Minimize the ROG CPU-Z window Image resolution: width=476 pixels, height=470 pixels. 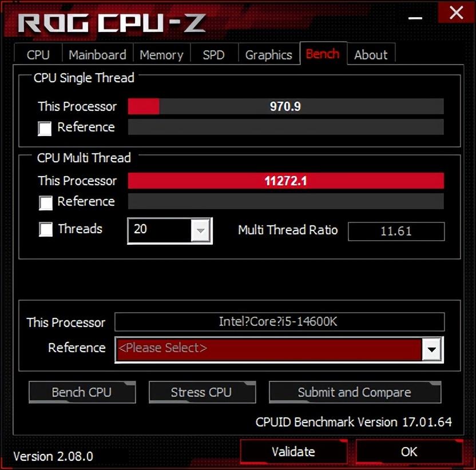[415, 18]
